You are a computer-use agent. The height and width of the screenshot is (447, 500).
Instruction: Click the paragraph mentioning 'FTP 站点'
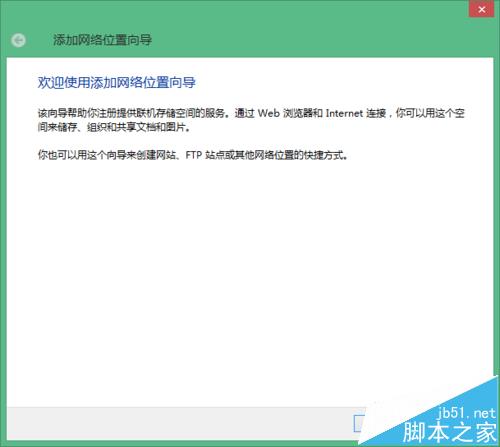(x=193, y=155)
